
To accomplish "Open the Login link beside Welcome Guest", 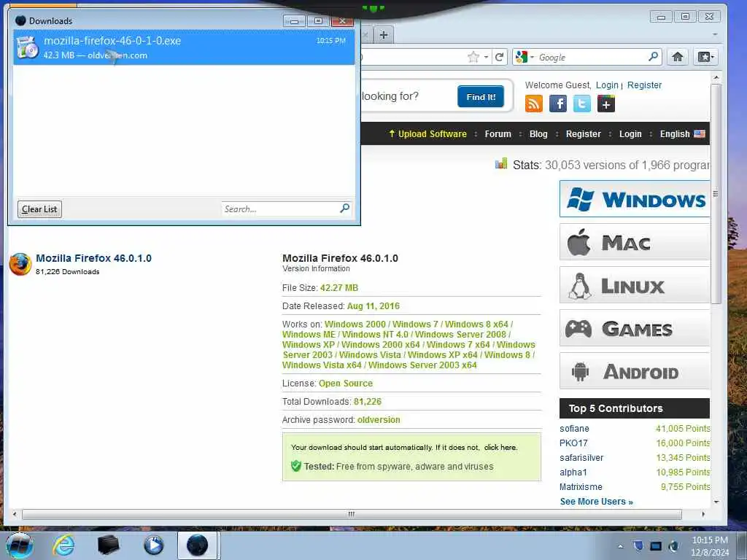I will (x=607, y=85).
